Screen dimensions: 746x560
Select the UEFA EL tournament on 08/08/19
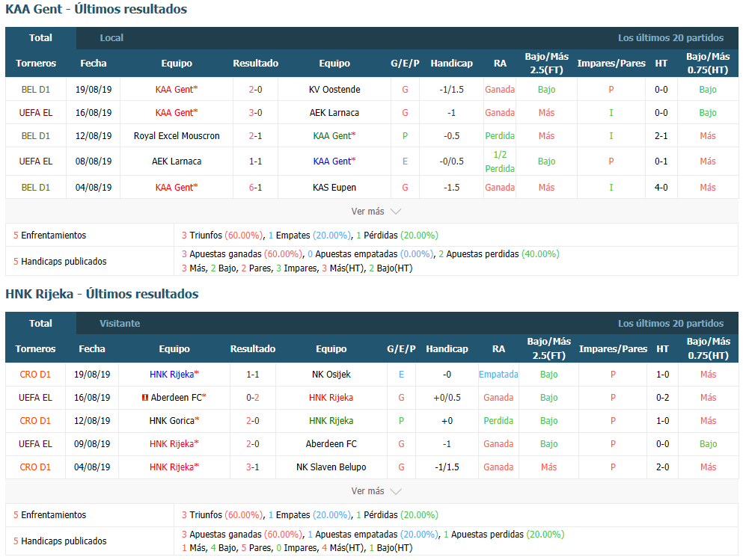(36, 161)
